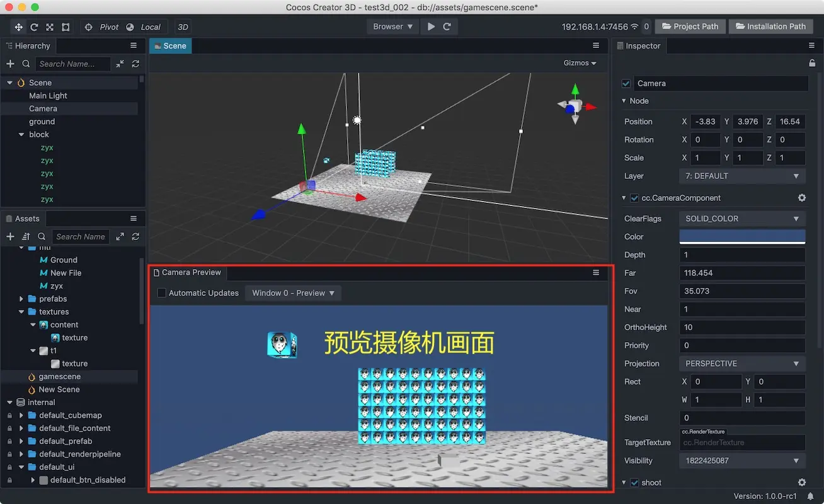
Task: Switch to the Assets tab
Action: tap(23, 219)
